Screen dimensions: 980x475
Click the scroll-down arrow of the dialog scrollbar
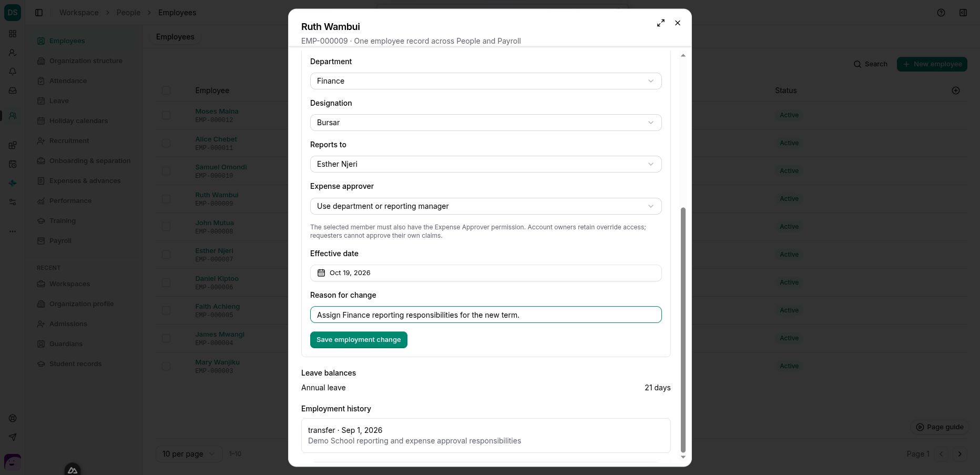(x=683, y=457)
